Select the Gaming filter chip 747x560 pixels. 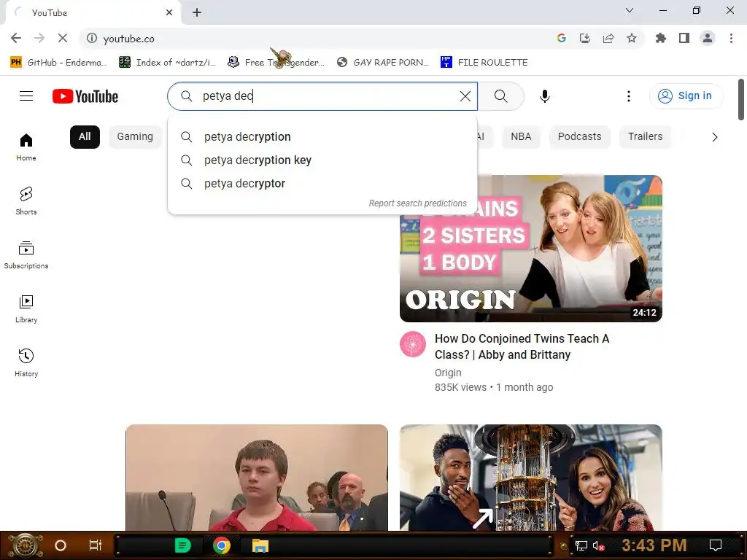[135, 136]
